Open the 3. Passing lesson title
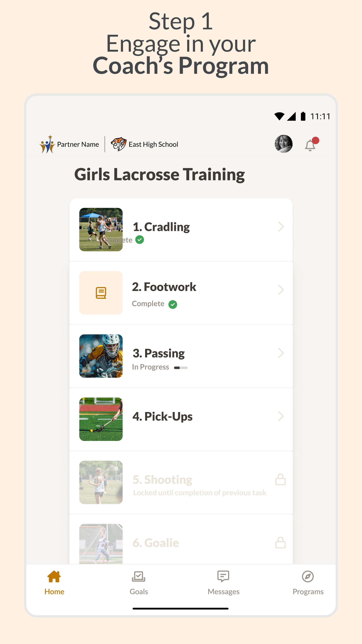 tap(158, 354)
